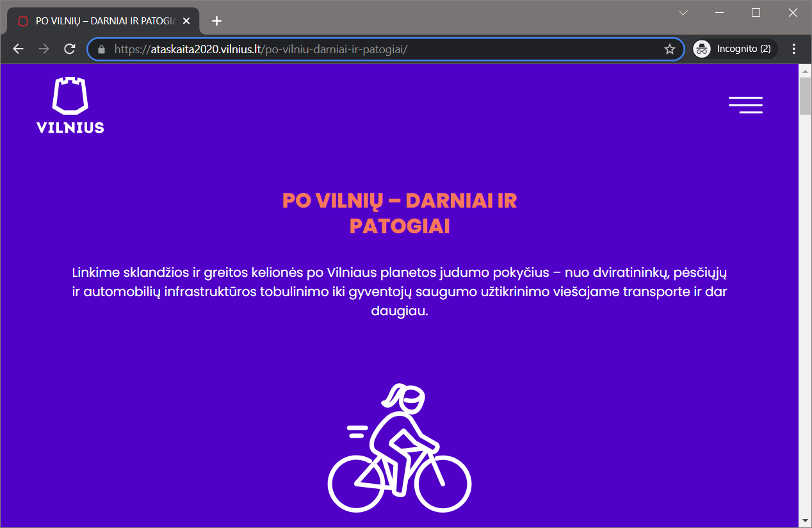
Task: Maximize the browser window
Action: 756,13
